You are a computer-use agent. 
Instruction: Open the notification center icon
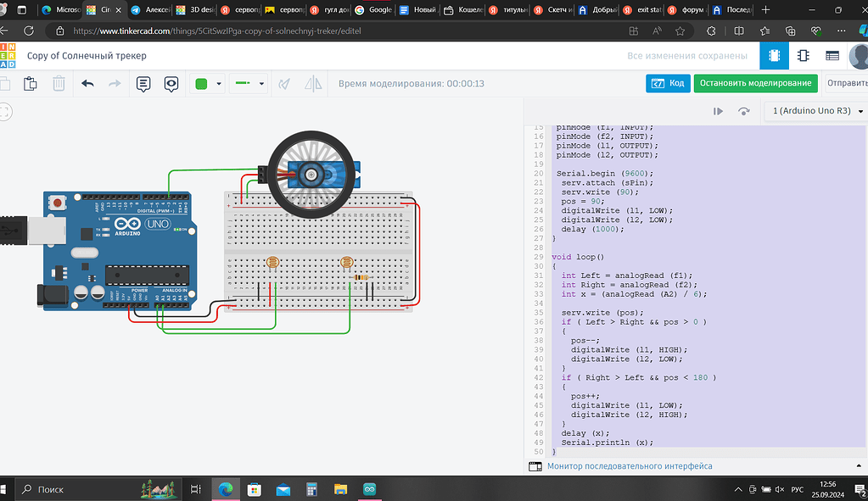[860, 489]
